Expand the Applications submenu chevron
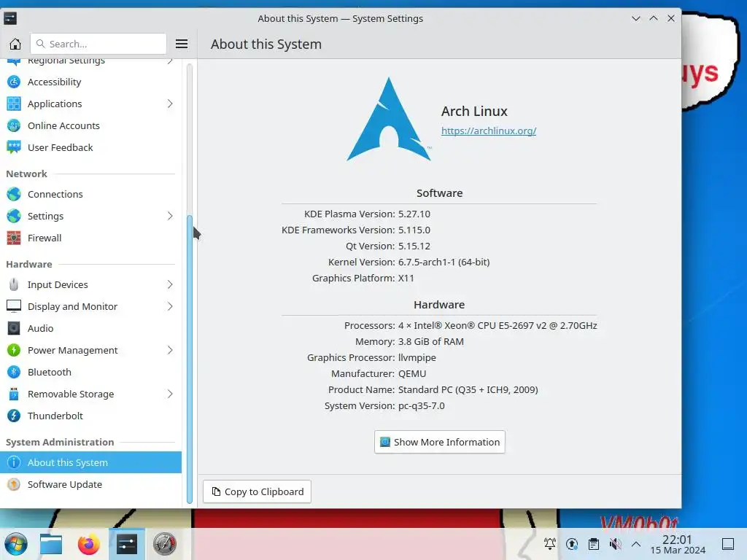The image size is (747, 560). tap(170, 104)
